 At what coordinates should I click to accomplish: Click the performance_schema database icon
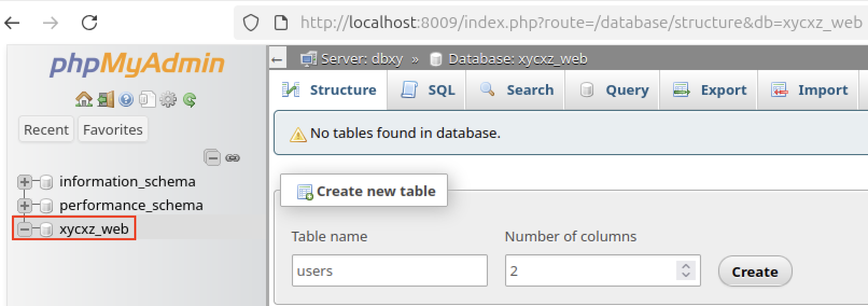(47, 206)
